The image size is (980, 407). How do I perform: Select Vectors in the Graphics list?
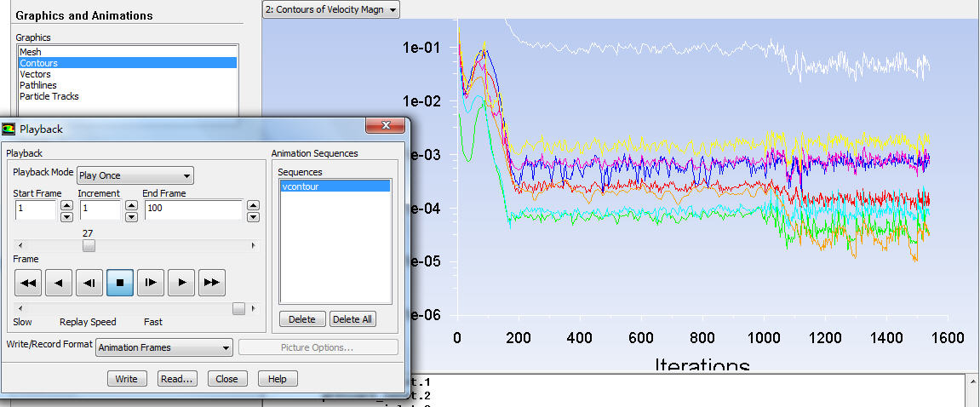36,74
